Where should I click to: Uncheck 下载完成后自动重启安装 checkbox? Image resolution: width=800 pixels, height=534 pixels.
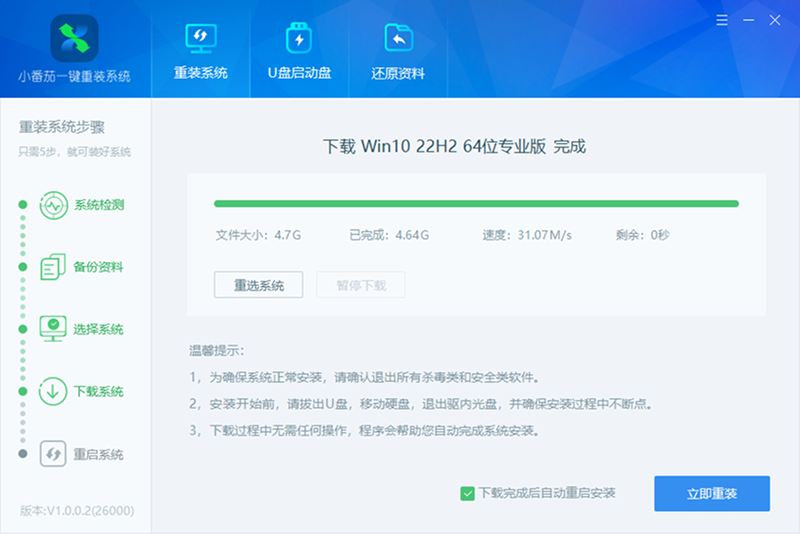point(467,494)
